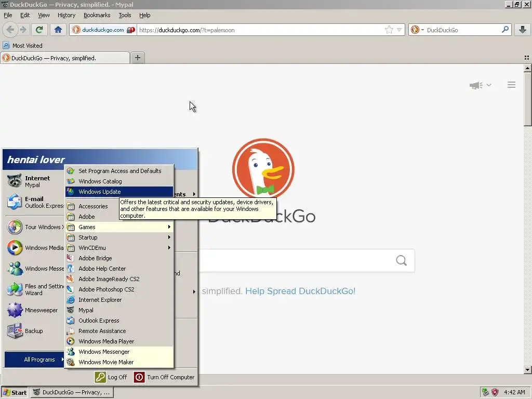This screenshot has height=399, width=532.
Task: Click the Log Off button
Action: (x=111, y=377)
